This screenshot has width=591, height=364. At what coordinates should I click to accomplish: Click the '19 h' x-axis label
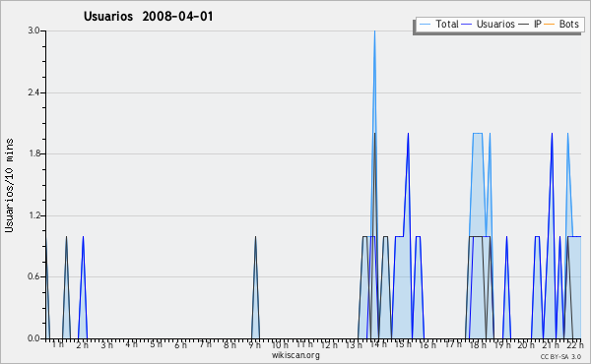click(x=501, y=344)
